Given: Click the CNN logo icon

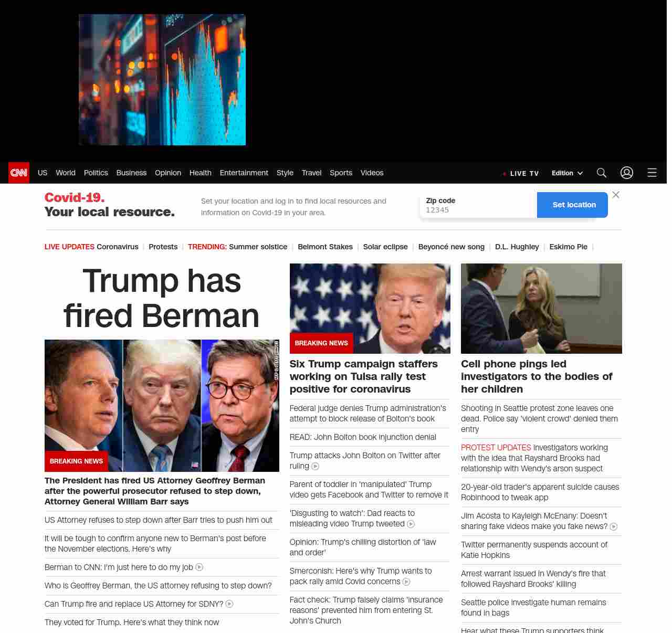Looking at the screenshot, I should click(x=19, y=173).
